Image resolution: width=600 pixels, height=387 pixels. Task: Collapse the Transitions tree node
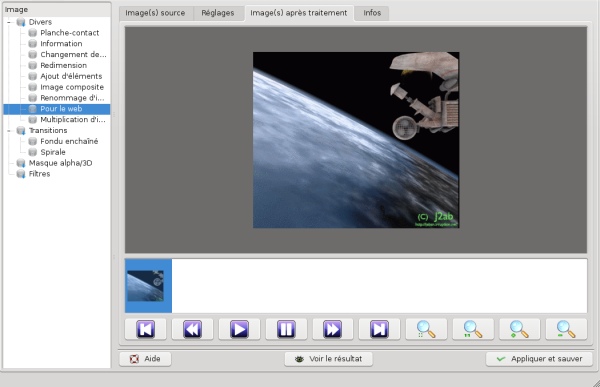[9, 131]
